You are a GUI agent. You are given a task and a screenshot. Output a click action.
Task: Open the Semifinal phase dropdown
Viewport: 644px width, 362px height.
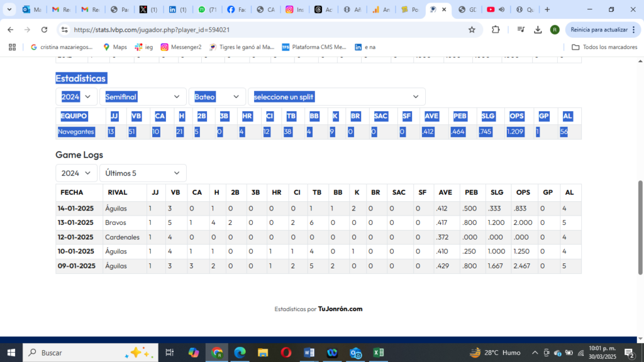[x=143, y=97]
